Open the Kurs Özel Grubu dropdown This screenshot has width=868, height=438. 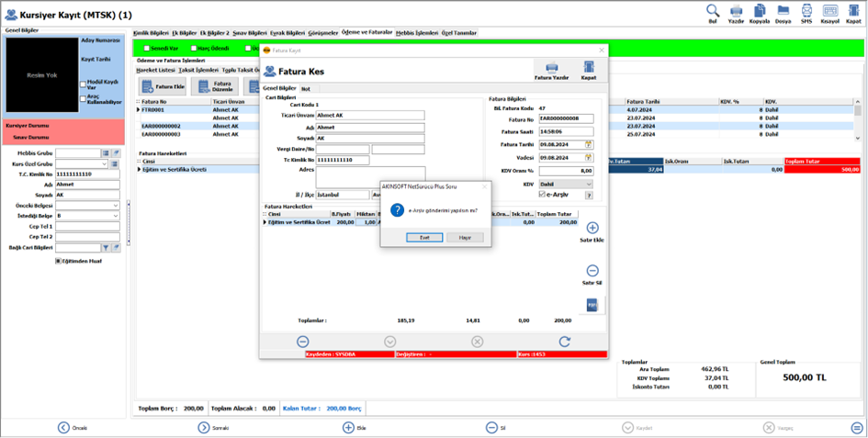[105, 163]
